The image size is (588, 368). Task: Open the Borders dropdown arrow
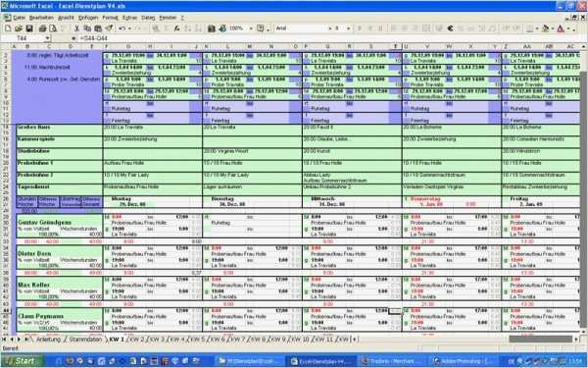536,28
